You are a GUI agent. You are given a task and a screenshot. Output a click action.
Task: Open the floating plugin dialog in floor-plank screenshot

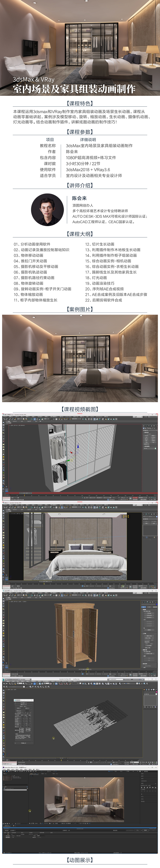tap(23, 721)
